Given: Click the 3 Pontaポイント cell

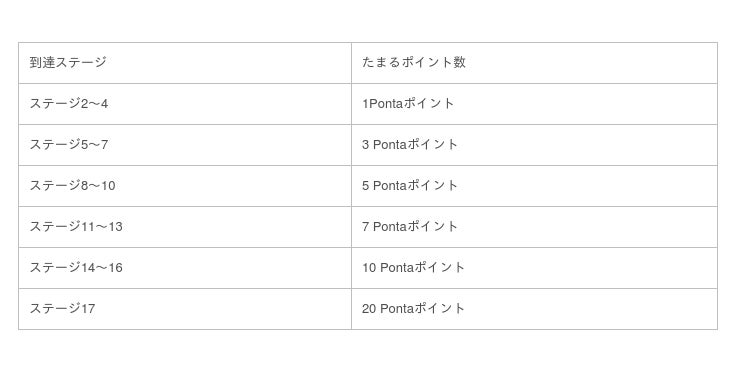Looking at the screenshot, I should (534, 145).
